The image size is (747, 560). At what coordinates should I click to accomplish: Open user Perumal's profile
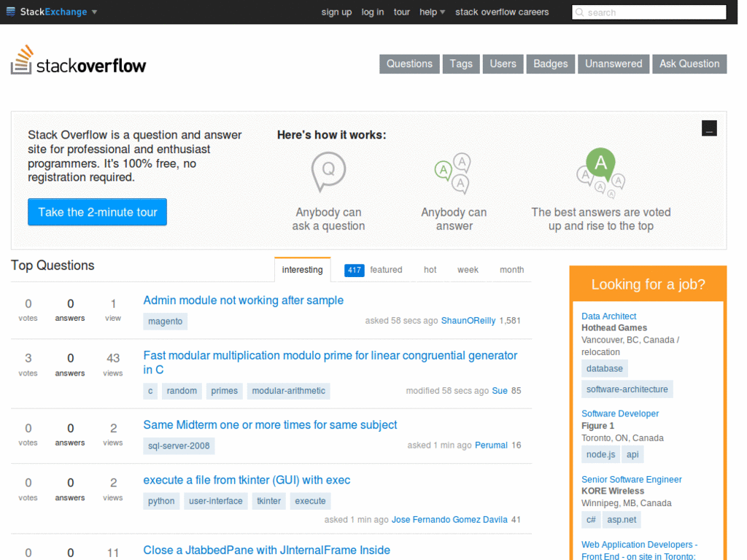click(491, 446)
